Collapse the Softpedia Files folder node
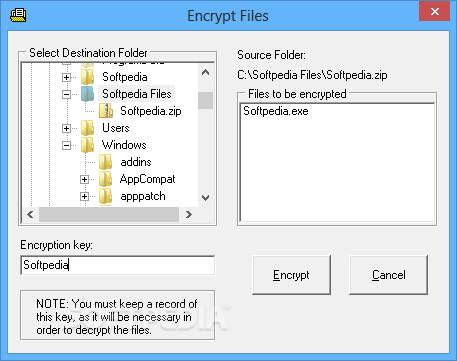Screen dimensions: 457x361 click(67, 95)
